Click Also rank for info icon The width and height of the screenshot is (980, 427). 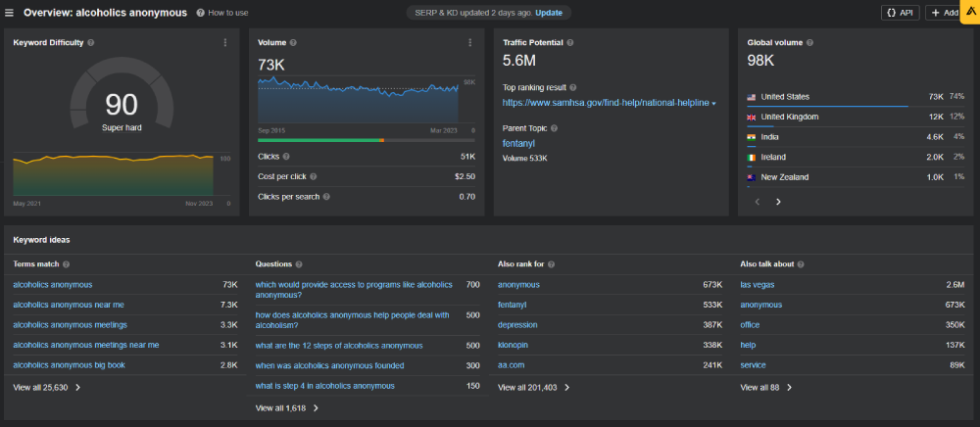[551, 264]
